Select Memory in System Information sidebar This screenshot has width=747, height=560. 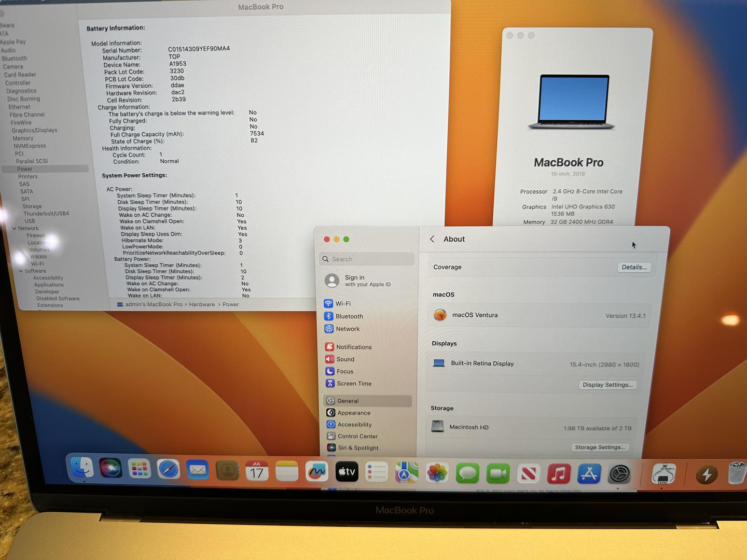point(23,138)
